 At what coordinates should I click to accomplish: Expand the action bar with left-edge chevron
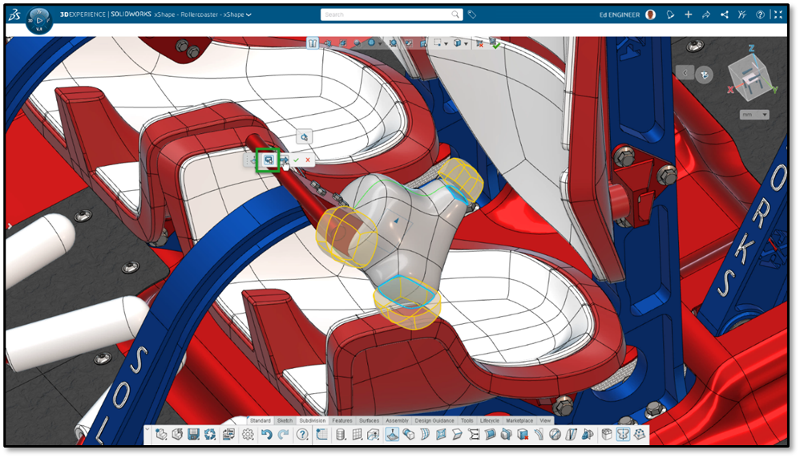tap(148, 435)
